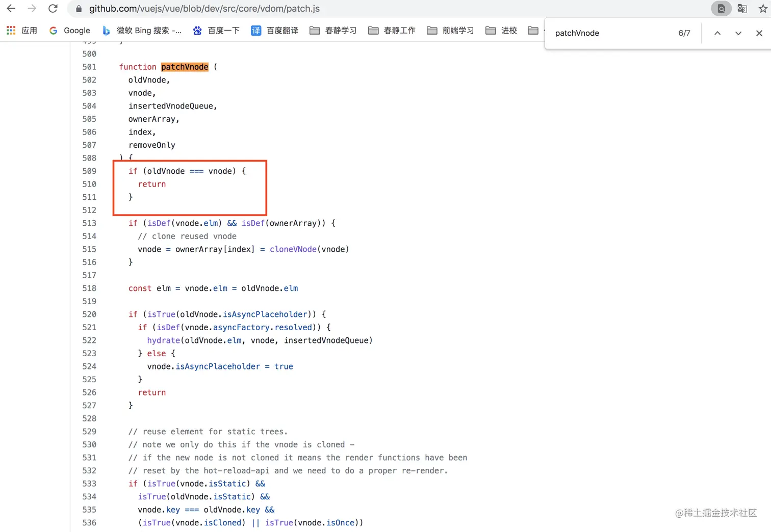
Task: Click the removeOnly parameter on line 507
Action: [x=152, y=145]
